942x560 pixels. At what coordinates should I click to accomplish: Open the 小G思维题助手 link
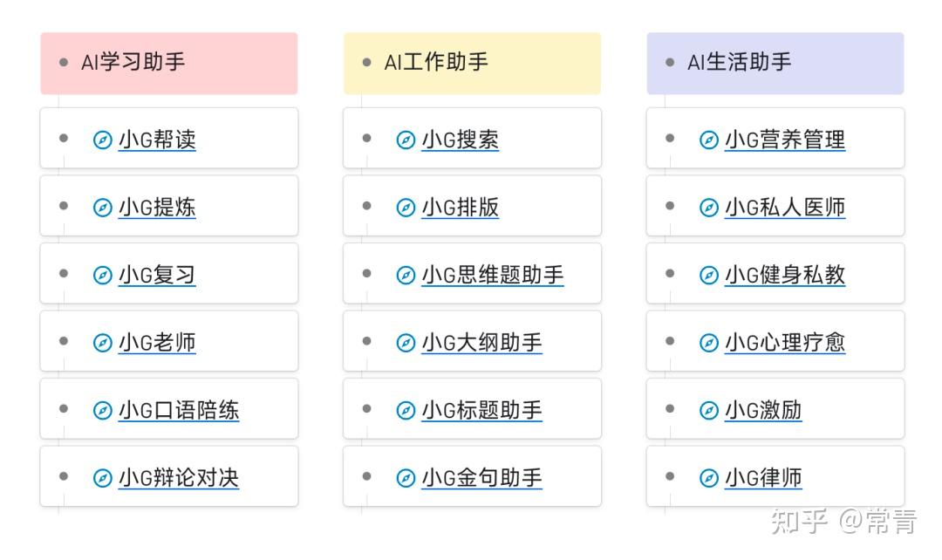click(x=493, y=275)
